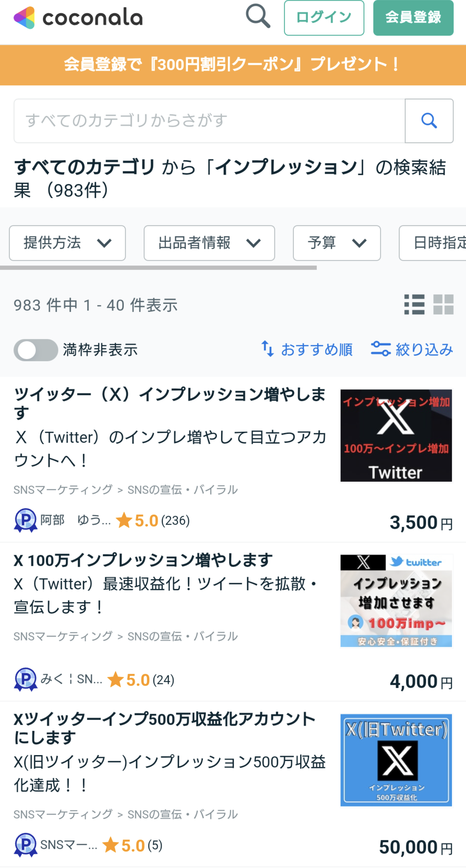Expand the 出品者情報 dropdown
The image size is (466, 868).
(209, 243)
